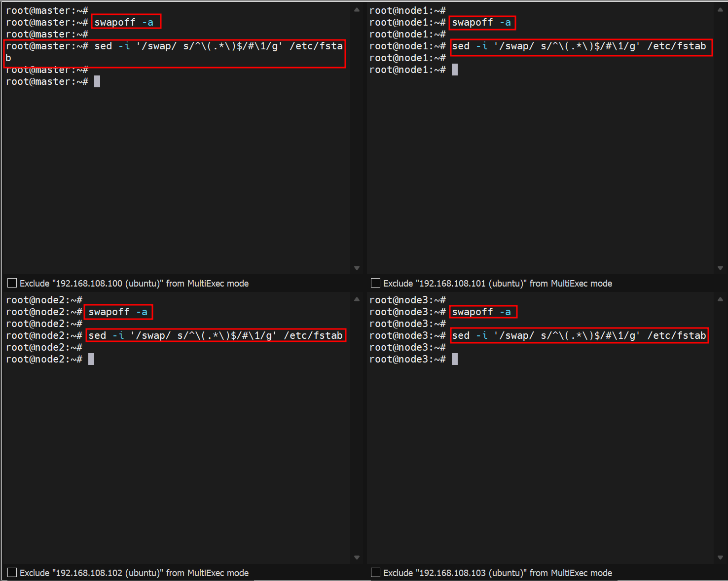Click the 'swapoff -a' command in master terminal
Screen dimensions: 728x581
pyautogui.click(x=124, y=22)
